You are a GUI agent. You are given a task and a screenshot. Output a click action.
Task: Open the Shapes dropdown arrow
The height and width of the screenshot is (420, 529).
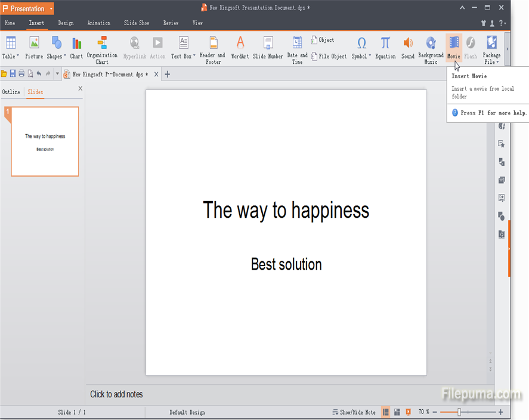pos(65,57)
